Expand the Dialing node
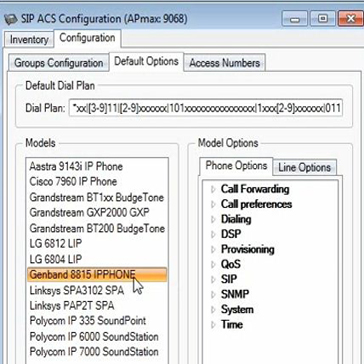The height and width of the screenshot is (364, 364). [213, 219]
